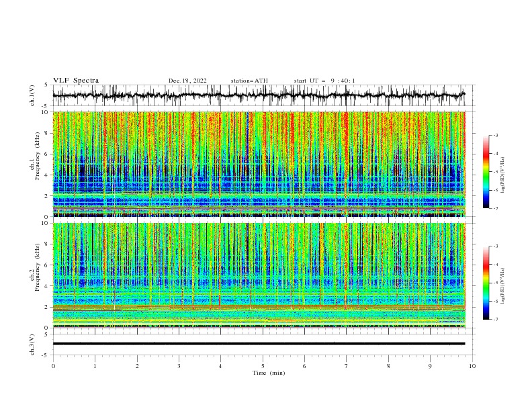532x411 pixels.
Task: Click the ch.2 PSD color scale bar
Action: (486, 283)
